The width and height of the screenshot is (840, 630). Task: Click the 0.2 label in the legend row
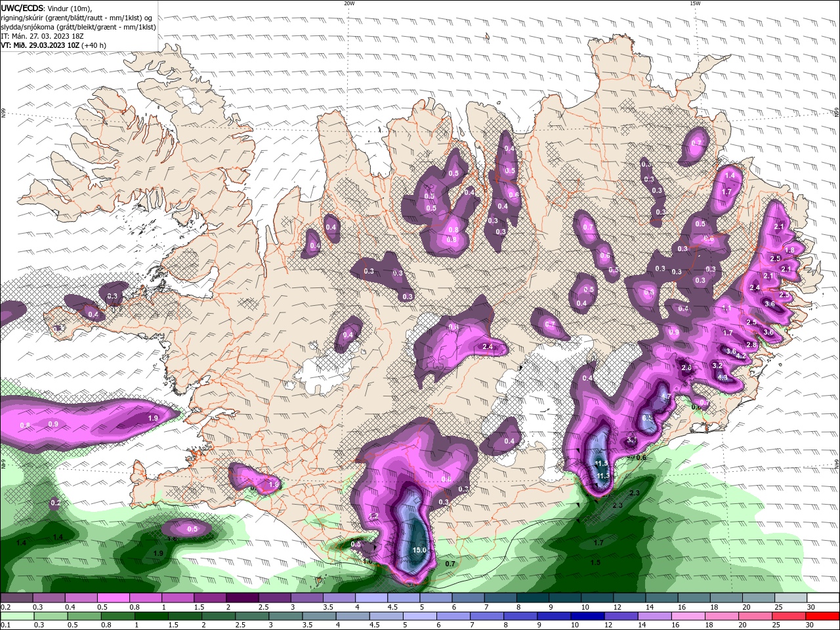pyautogui.click(x=5, y=607)
